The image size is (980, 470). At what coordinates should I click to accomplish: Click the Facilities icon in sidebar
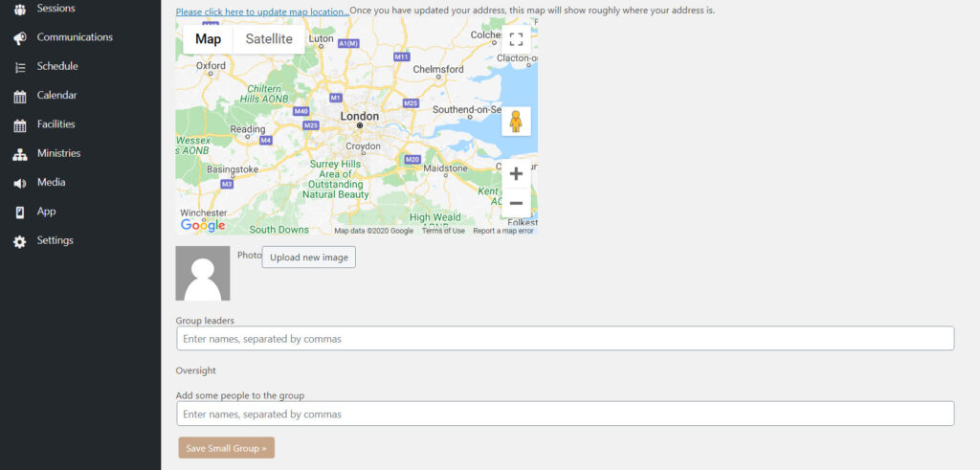(x=19, y=124)
